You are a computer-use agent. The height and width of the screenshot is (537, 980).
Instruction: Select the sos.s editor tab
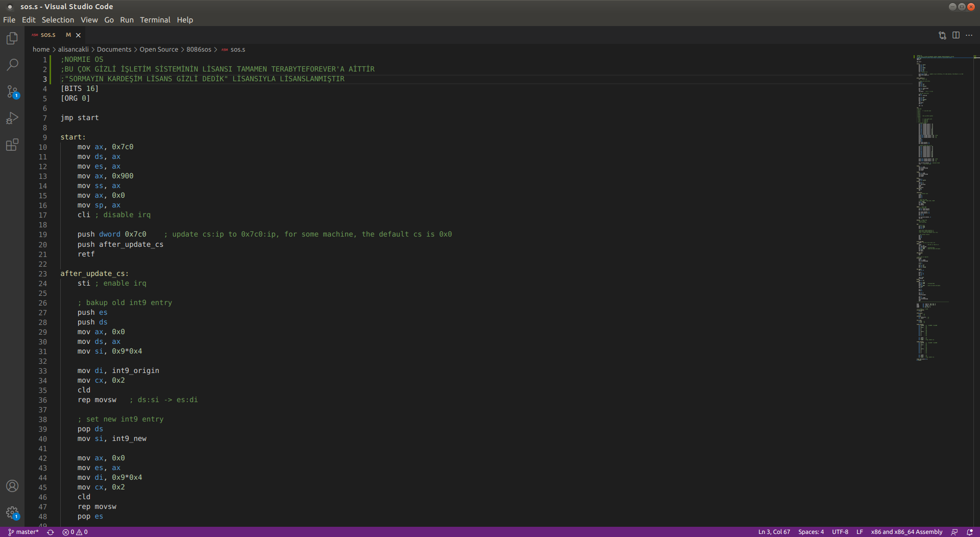point(47,34)
